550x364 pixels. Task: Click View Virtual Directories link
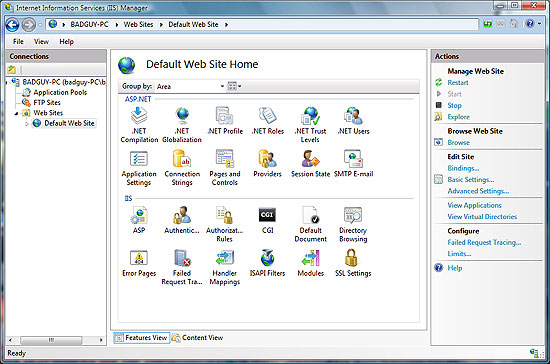tap(482, 217)
